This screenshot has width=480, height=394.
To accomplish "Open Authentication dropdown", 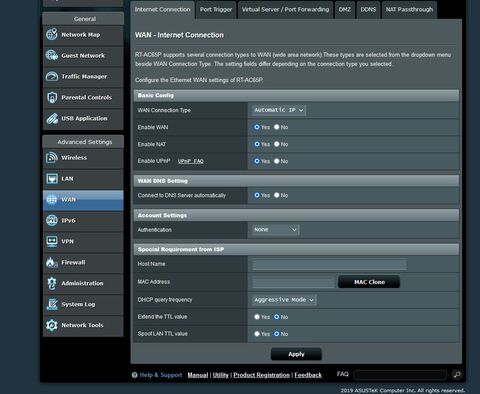I will pyautogui.click(x=275, y=230).
